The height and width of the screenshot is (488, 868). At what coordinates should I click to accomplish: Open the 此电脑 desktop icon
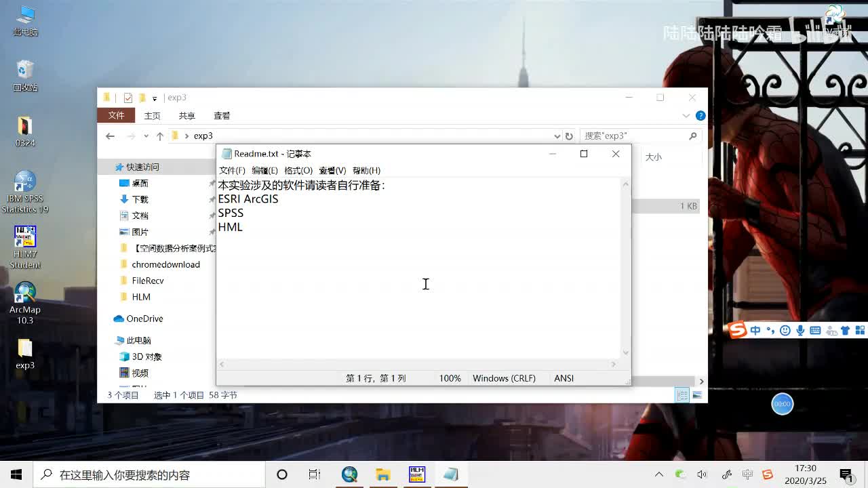pyautogui.click(x=25, y=20)
